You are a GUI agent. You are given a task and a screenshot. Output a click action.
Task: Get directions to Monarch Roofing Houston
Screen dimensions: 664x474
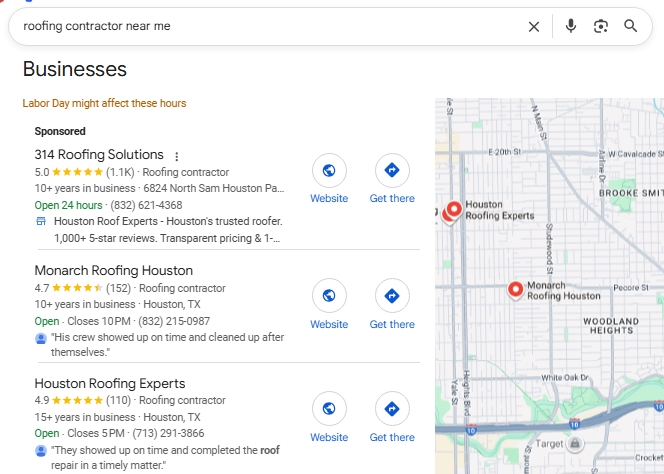click(392, 297)
